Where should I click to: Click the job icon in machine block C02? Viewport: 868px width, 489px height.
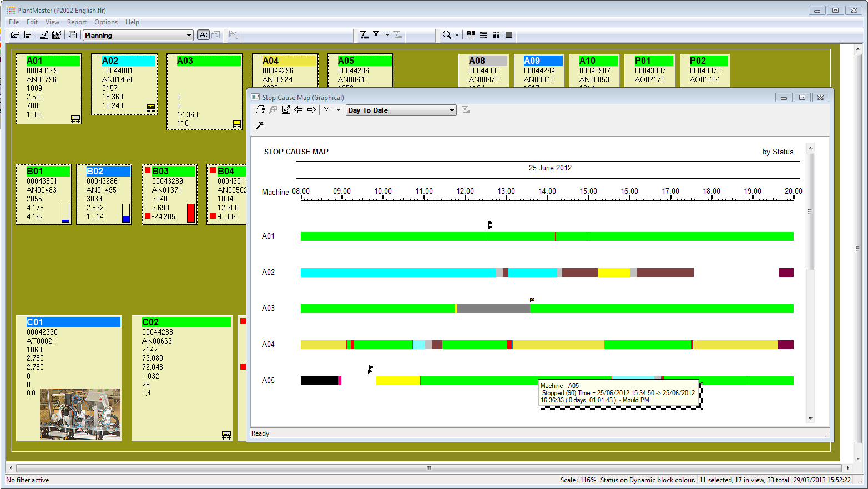pos(226,435)
